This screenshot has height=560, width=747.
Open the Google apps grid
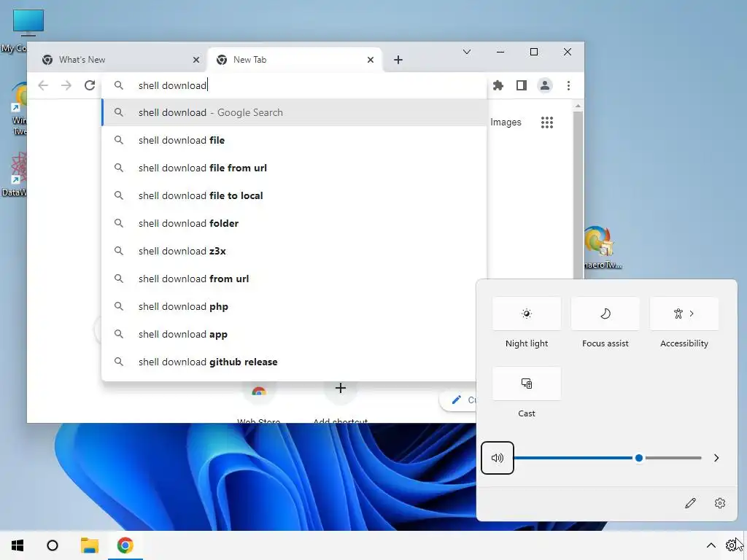(547, 122)
